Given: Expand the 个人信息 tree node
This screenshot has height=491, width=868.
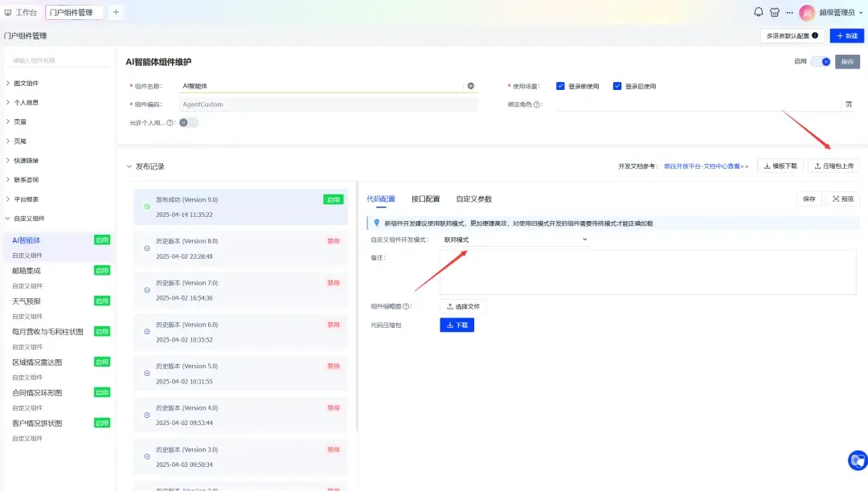Looking at the screenshot, I should [8, 102].
